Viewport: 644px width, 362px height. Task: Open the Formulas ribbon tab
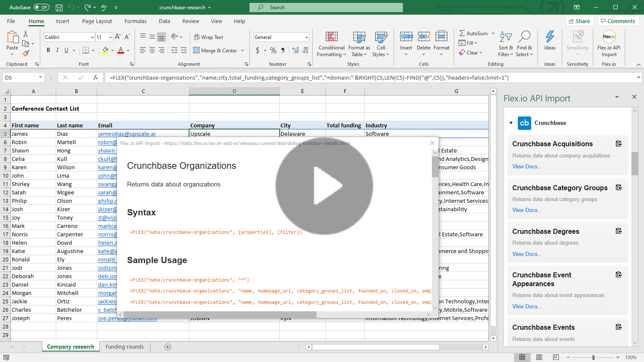coord(135,21)
